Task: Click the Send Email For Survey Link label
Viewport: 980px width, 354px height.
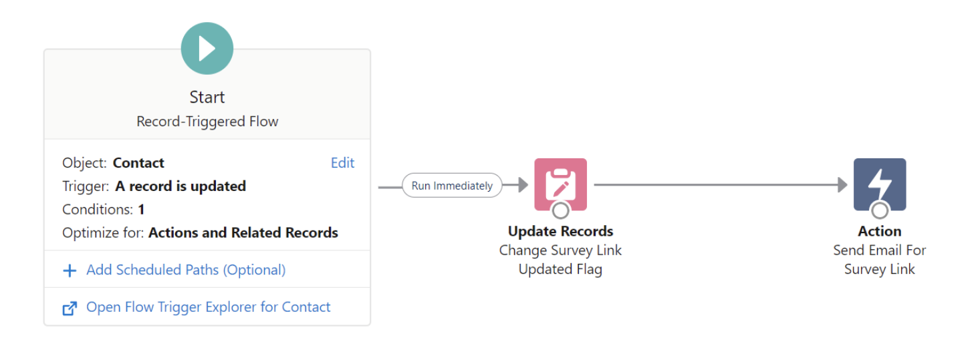Action: click(x=880, y=260)
